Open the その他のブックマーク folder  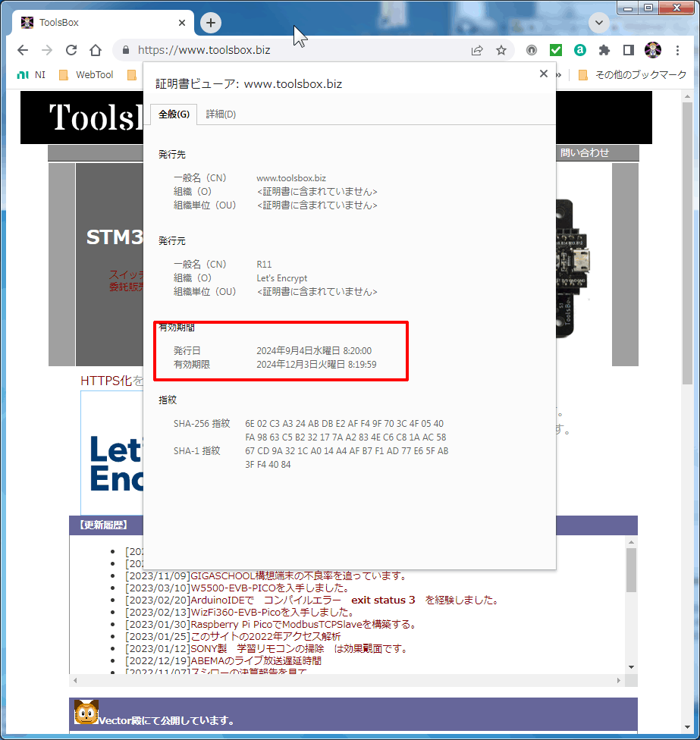coord(633,74)
